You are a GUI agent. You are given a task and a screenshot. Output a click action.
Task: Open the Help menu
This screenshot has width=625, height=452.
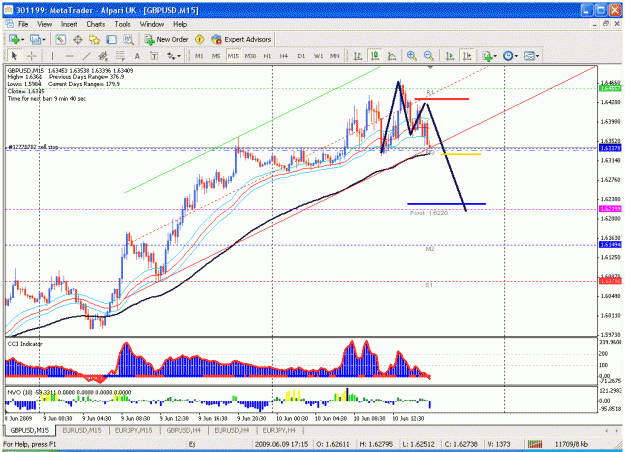180,24
